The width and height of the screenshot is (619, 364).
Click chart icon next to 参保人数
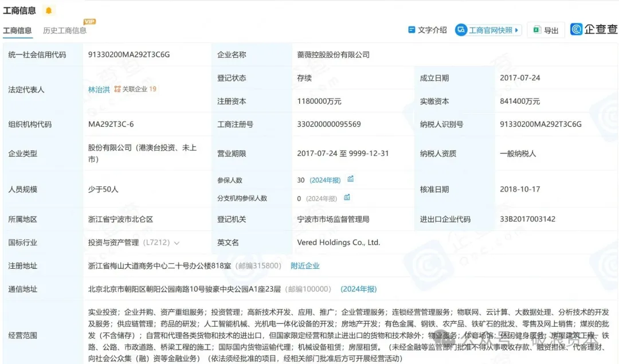point(351,179)
